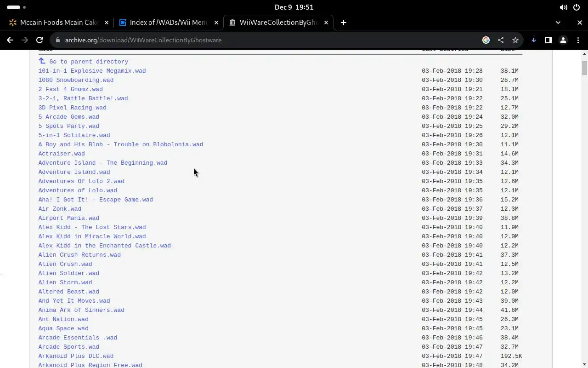The image size is (588, 368).
Task: Switch to the Mccain Foods Mcain Cake tab
Action: [59, 22]
